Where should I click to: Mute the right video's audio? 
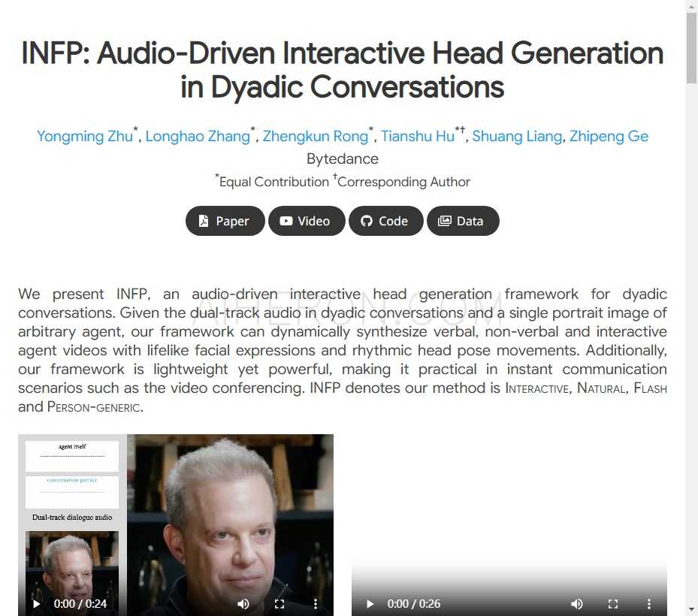[x=577, y=603]
